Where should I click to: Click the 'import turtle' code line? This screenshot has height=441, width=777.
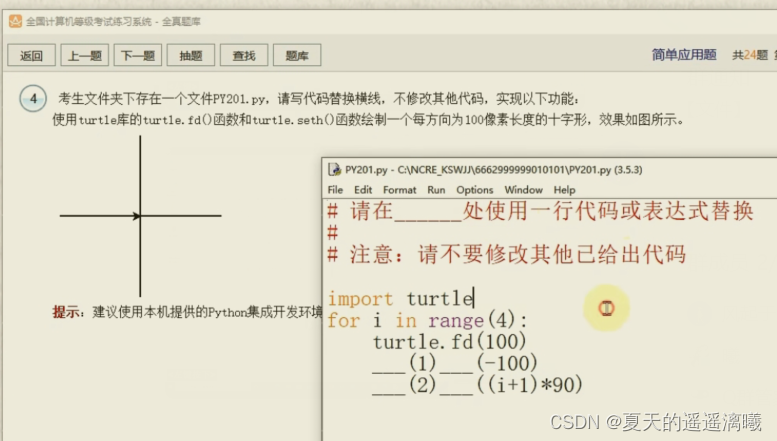point(400,299)
